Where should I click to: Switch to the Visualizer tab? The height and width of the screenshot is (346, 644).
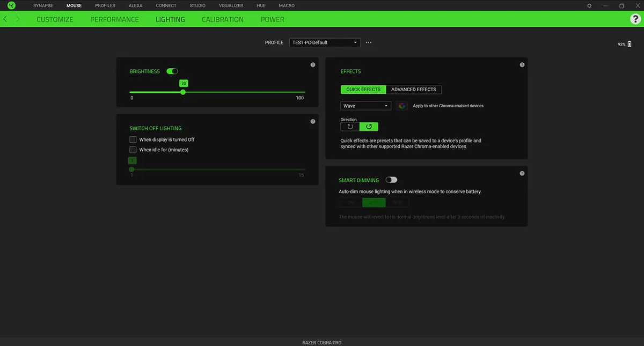click(x=231, y=5)
